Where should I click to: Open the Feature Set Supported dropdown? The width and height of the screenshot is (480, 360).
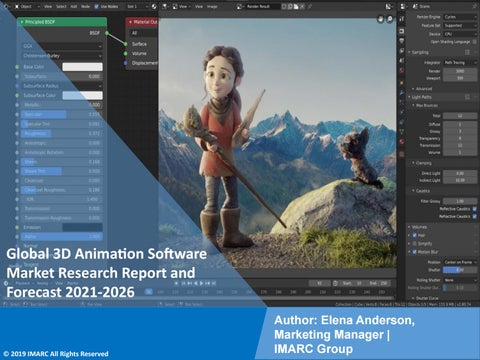point(460,25)
